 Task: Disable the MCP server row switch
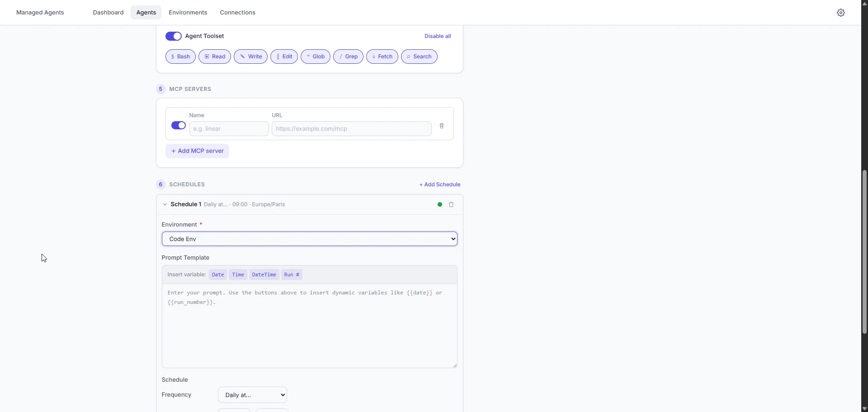[178, 125]
